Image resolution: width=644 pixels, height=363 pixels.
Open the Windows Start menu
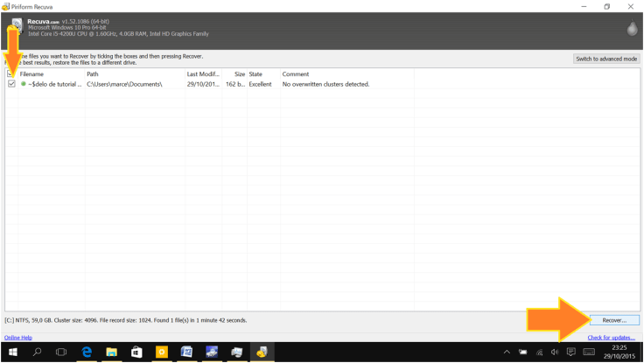point(12,352)
